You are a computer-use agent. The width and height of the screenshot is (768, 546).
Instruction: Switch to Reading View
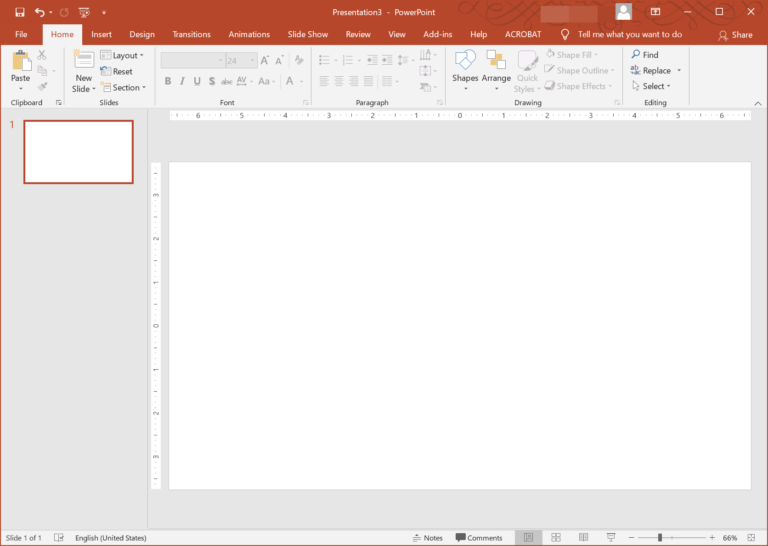(x=583, y=538)
